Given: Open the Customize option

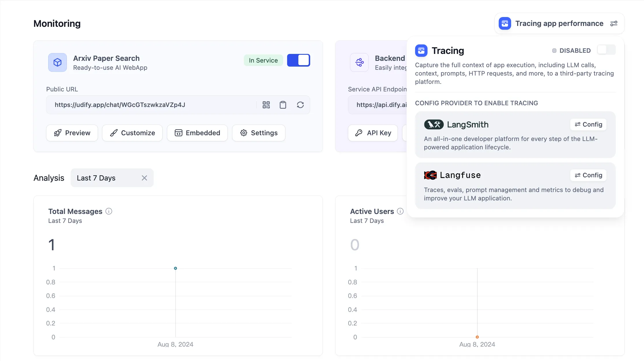Looking at the screenshot, I should (132, 133).
